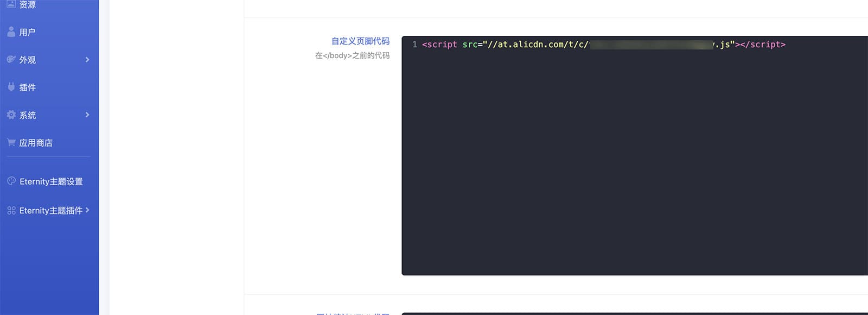Go to 应用商店 menu label
Image resolution: width=868 pixels, height=315 pixels.
(36, 143)
